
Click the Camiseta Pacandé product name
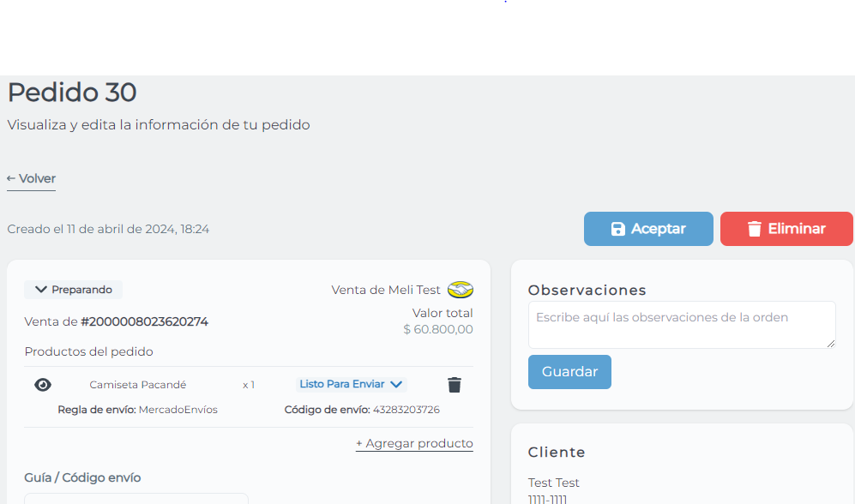138,385
